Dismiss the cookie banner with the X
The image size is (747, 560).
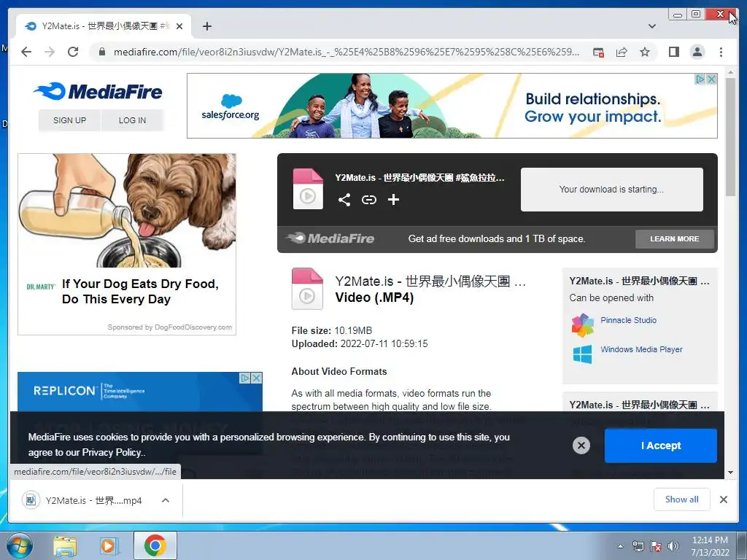[x=581, y=446]
